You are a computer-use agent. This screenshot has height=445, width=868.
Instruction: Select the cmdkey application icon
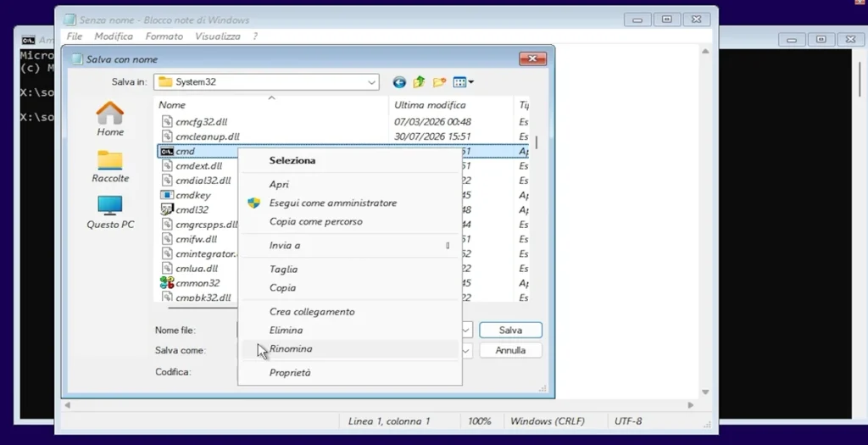[167, 195]
